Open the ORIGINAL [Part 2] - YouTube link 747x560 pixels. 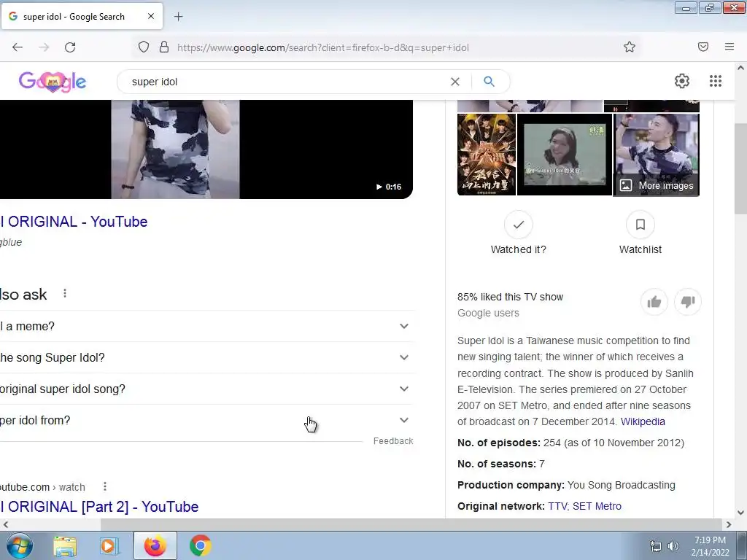pyautogui.click(x=99, y=507)
